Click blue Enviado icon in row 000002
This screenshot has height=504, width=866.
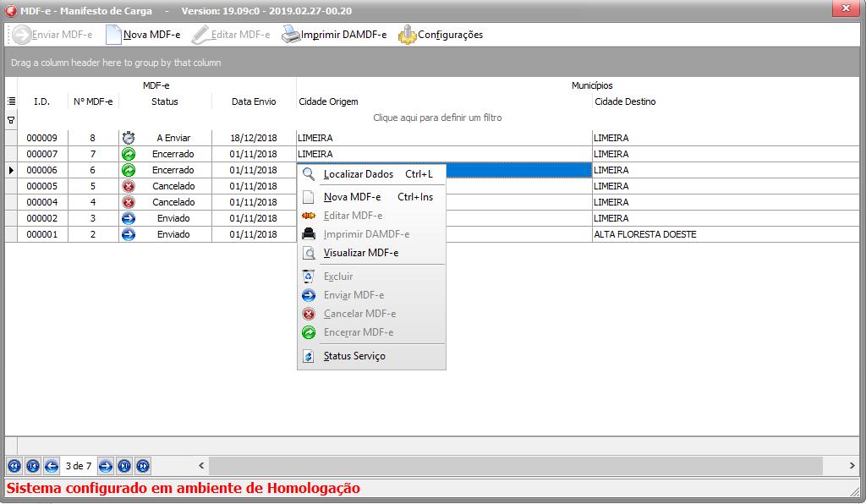(129, 218)
